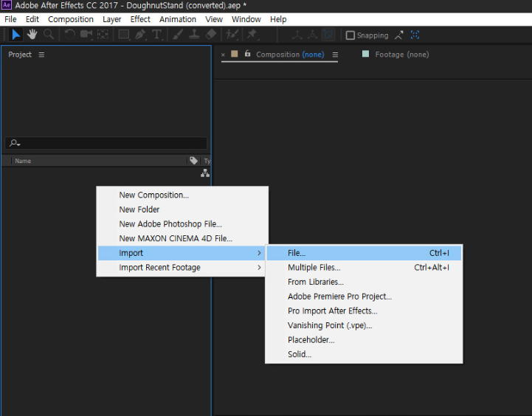
Task: Select Vanishing Point (.vpe)... option
Action: point(364,325)
